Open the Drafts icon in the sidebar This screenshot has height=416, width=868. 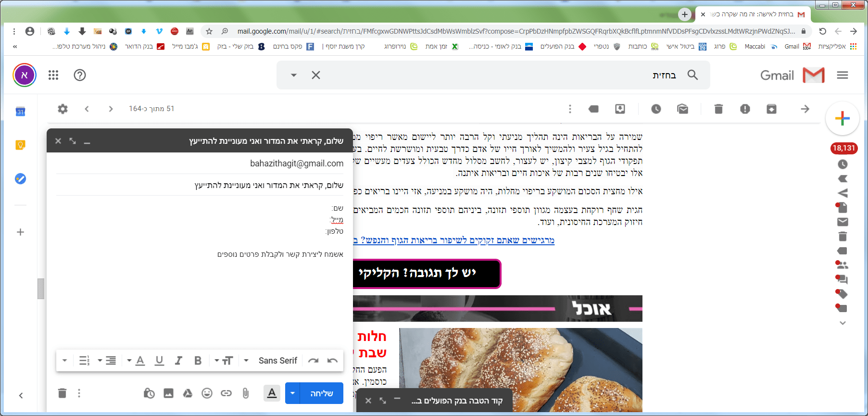click(842, 207)
